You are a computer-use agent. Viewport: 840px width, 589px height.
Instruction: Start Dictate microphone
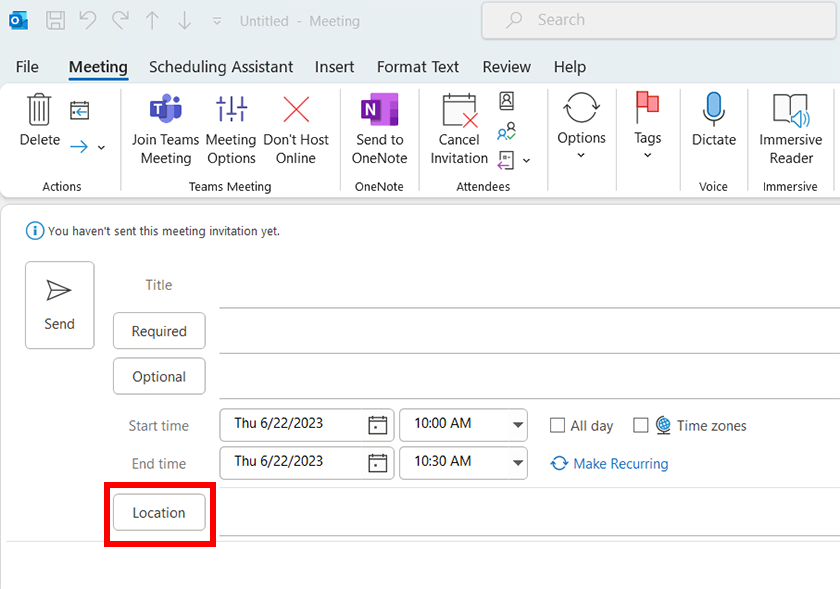tap(713, 110)
